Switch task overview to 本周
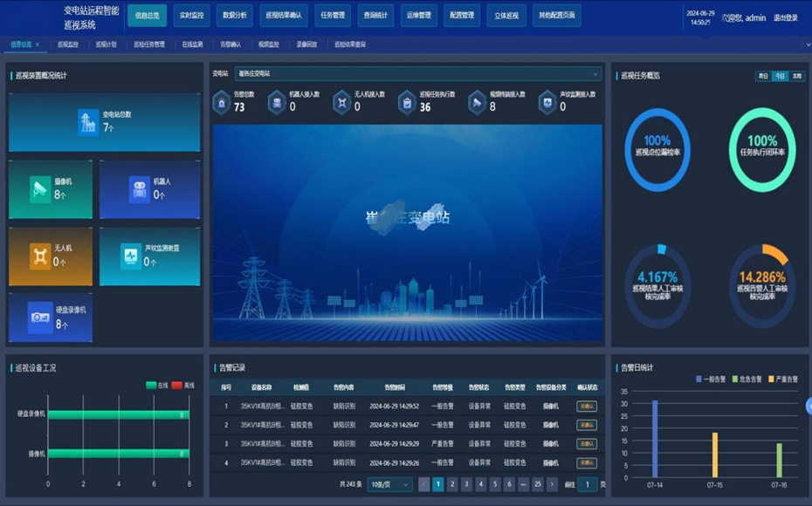The image size is (812, 506). [x=796, y=77]
